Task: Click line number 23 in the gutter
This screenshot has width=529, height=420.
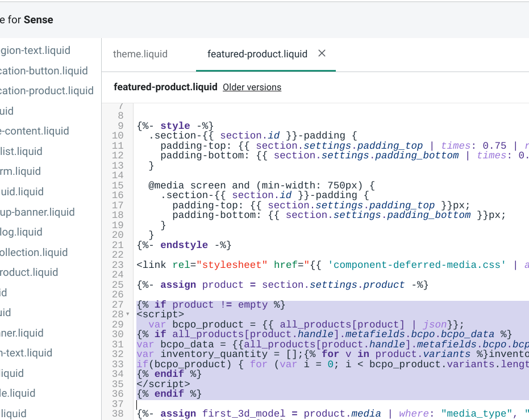Action: click(118, 265)
